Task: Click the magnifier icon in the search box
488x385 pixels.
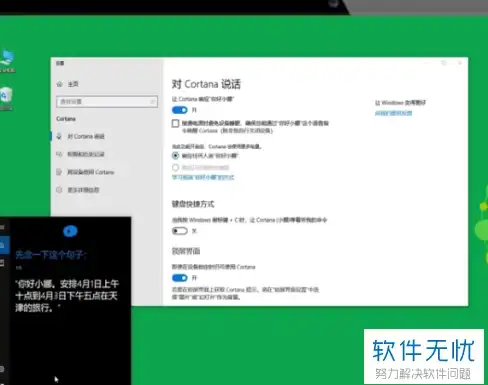Action: click(x=152, y=102)
